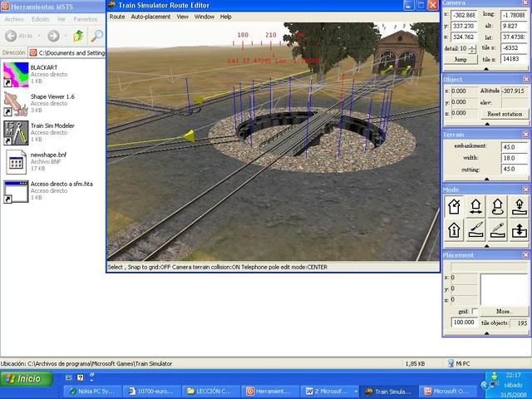Image resolution: width=532 pixels, height=399 pixels.
Task: Close the Object panel
Action: (x=525, y=80)
